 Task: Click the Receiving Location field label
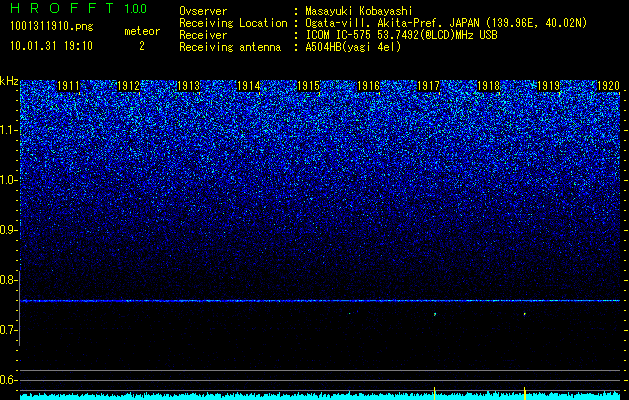(x=233, y=23)
